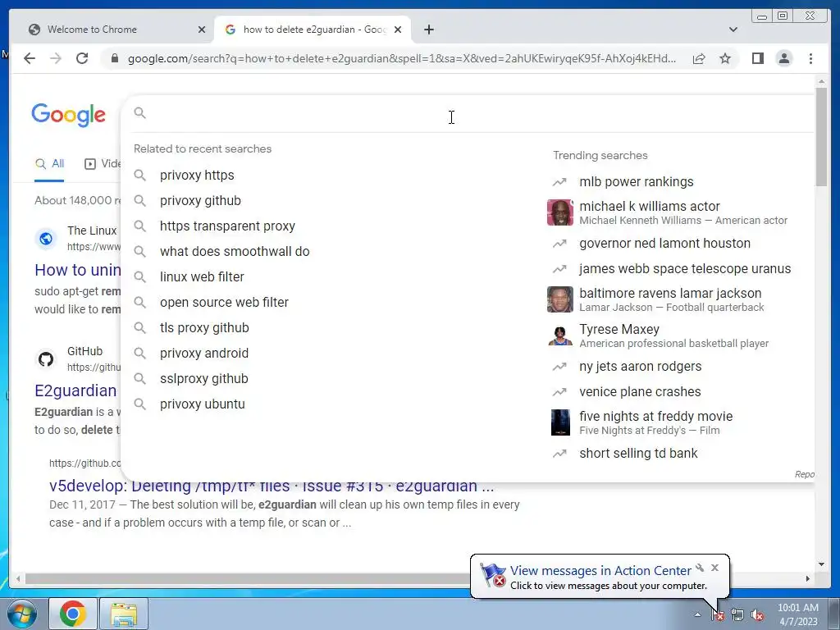Open trending search governor ned lamont houston
The width and height of the screenshot is (840, 630).
[x=664, y=243]
